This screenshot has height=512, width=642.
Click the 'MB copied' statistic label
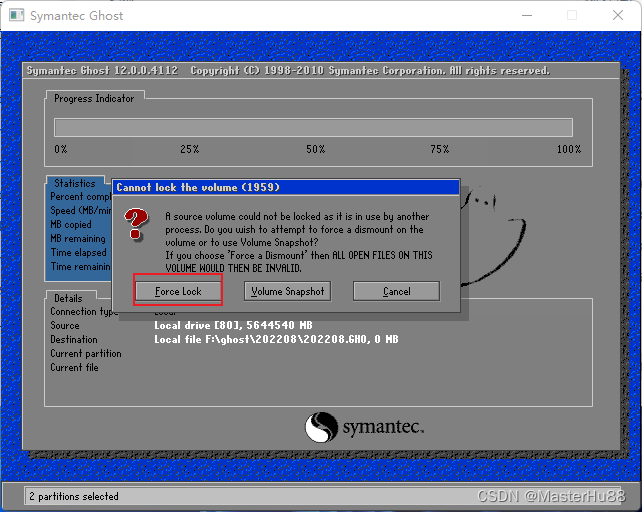71,224
